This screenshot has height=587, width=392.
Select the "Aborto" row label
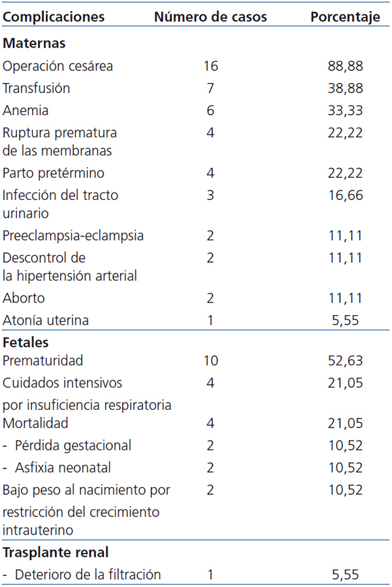tap(24, 298)
